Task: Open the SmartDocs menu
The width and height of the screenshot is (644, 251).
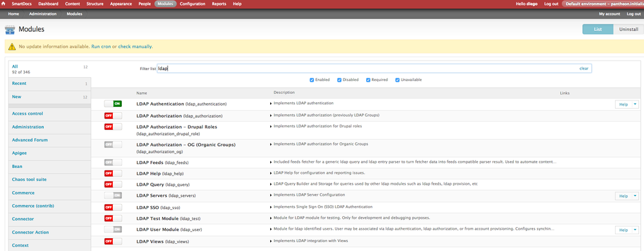Action: pyautogui.click(x=21, y=4)
